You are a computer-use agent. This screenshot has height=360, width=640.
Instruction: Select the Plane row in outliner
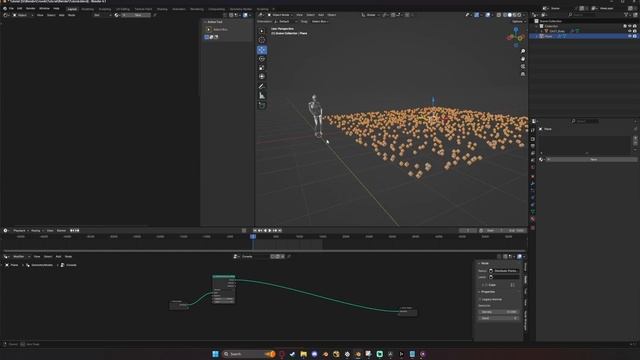click(x=584, y=36)
